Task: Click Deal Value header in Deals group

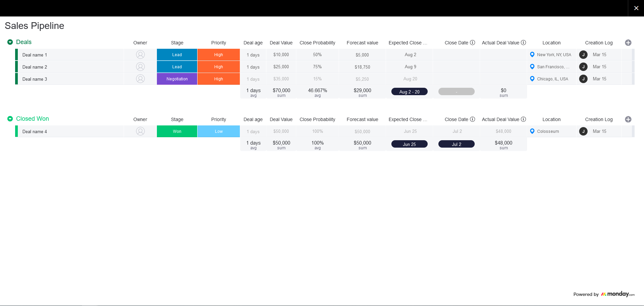Action: (281, 43)
